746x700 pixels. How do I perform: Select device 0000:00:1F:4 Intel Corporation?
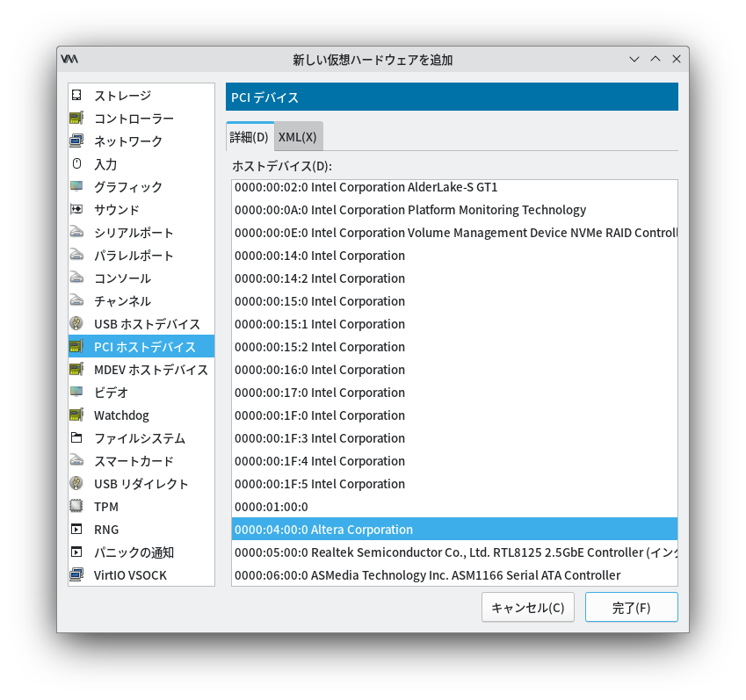coord(454,461)
